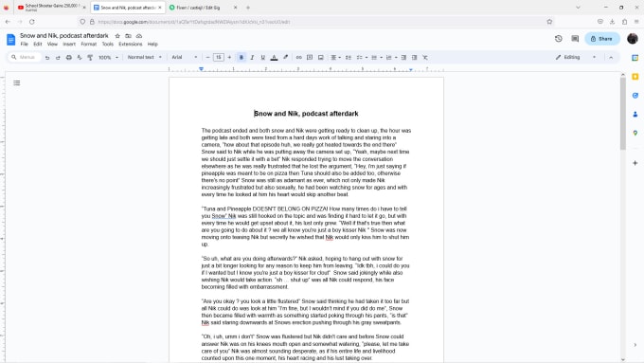
Task: Click spelling and grammar check icon
Action: point(80,58)
